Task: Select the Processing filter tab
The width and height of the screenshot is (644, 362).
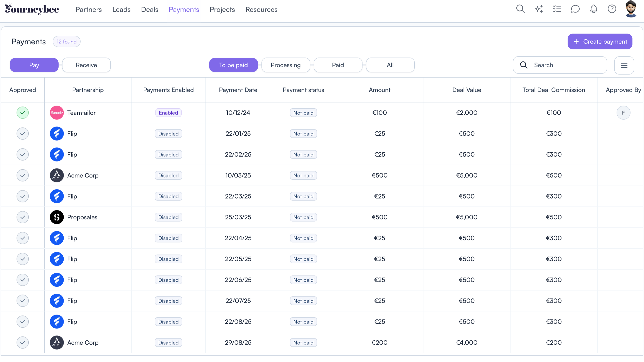Action: point(285,65)
